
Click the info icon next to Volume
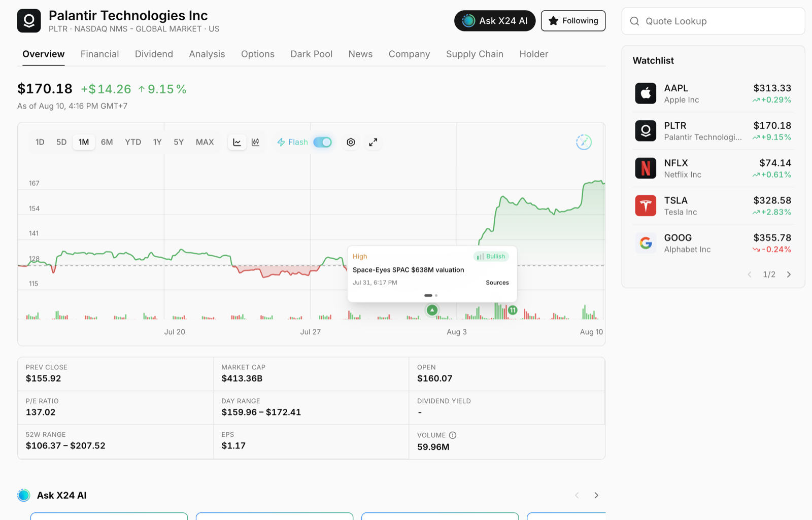tap(453, 435)
